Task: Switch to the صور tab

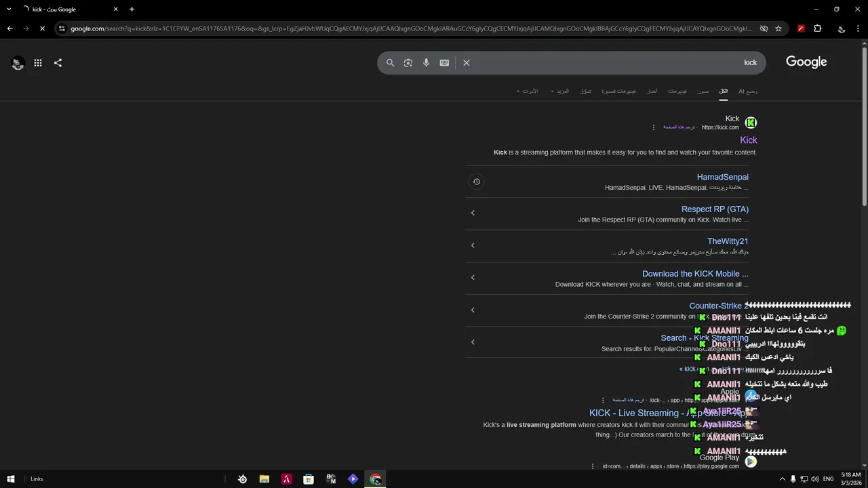Action: (x=703, y=91)
